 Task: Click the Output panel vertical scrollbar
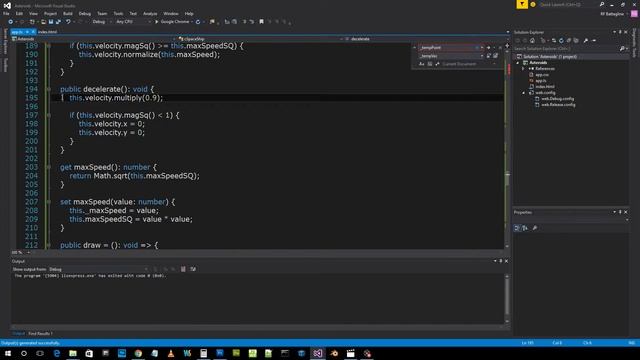(507, 298)
